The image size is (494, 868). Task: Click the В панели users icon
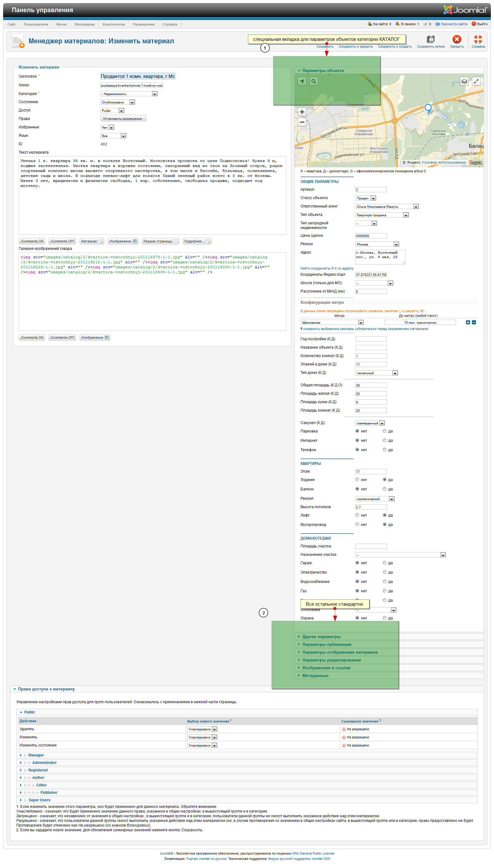point(398,24)
